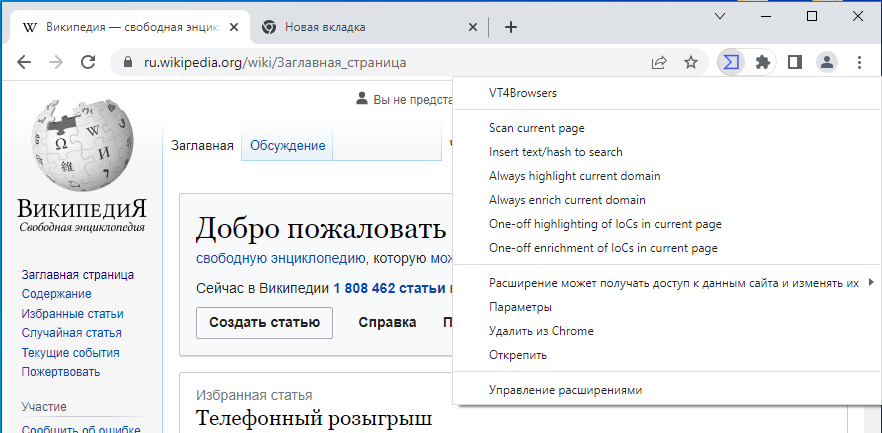Go to Случайная статья

[x=71, y=333]
